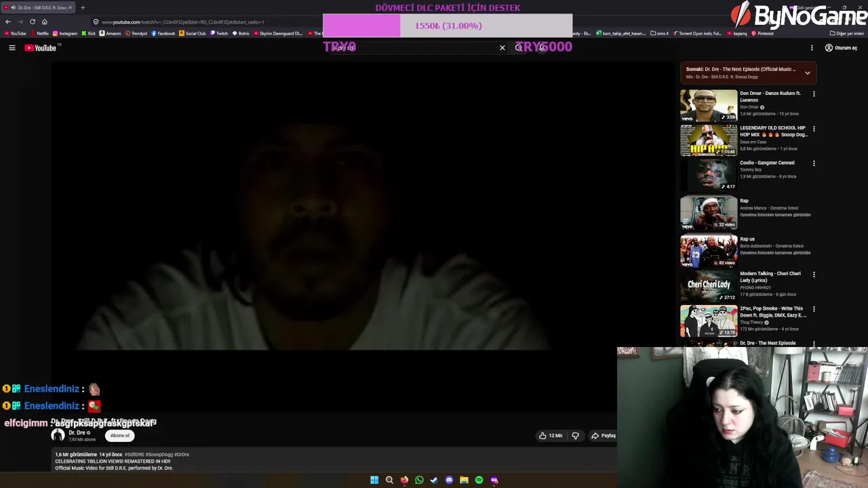This screenshot has height=488, width=868.
Task: Open File Explorer from the taskbar
Action: pyautogui.click(x=464, y=480)
